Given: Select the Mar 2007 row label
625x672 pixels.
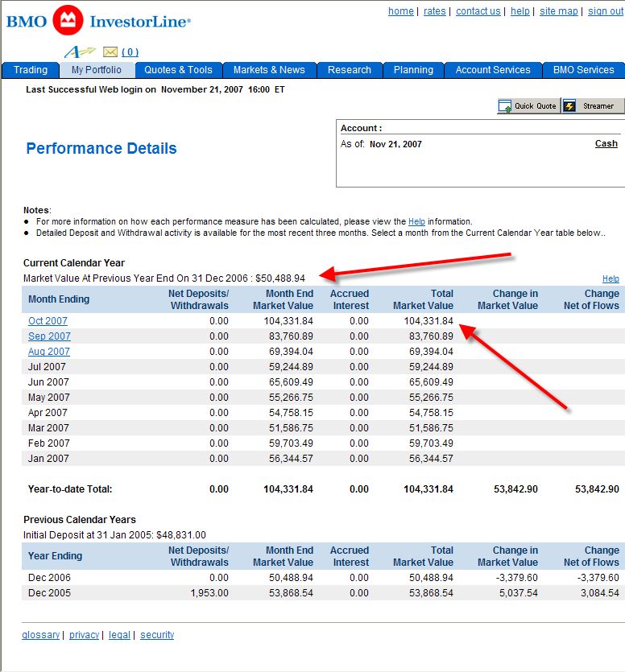Looking at the screenshot, I should click(48, 428).
